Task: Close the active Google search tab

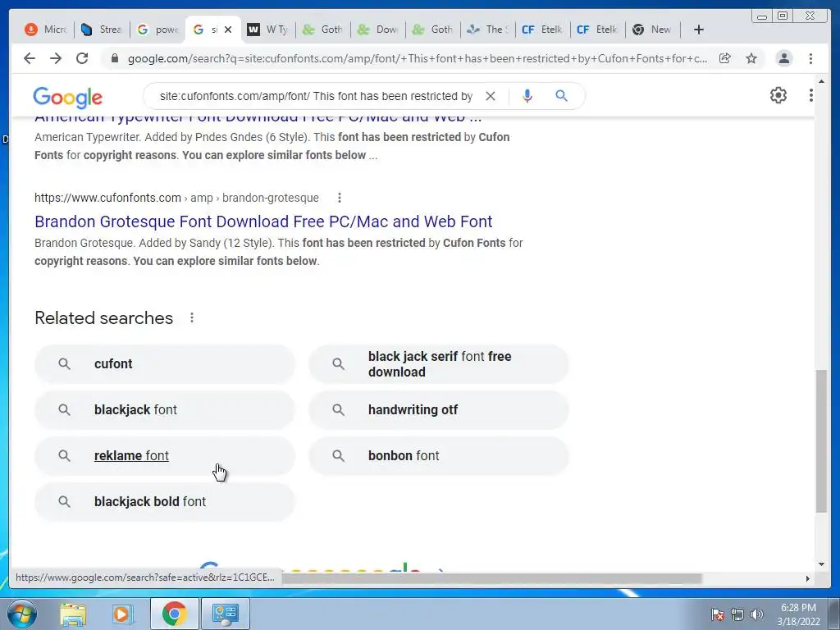Action: (228, 30)
